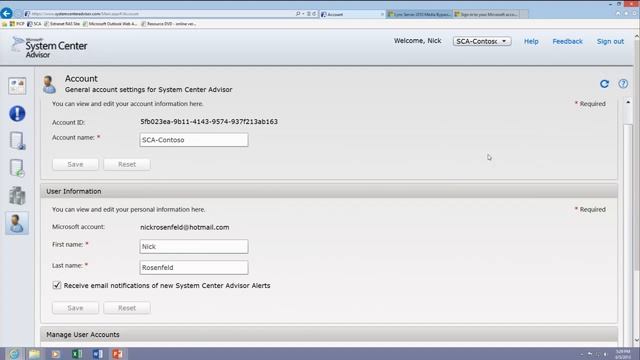The image size is (640, 360).
Task: Open the Extranet RAS Site bookmark
Action: [62, 24]
